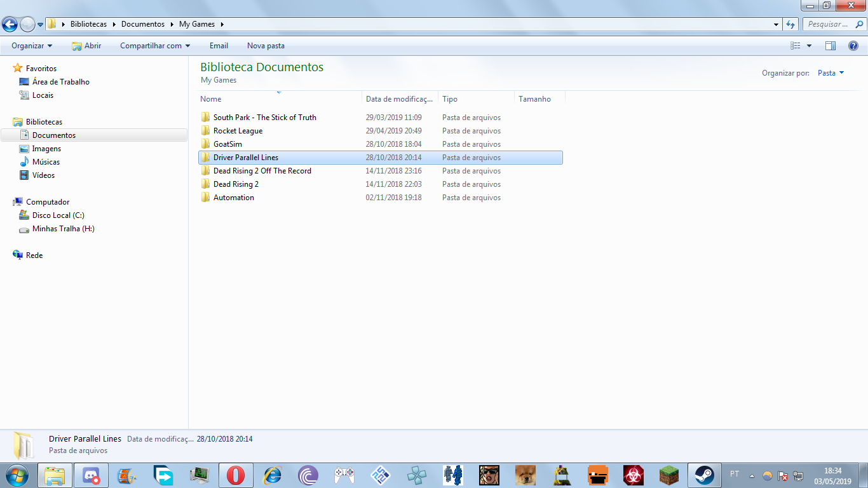Show the preview pane
The image size is (868, 488).
coord(830,46)
